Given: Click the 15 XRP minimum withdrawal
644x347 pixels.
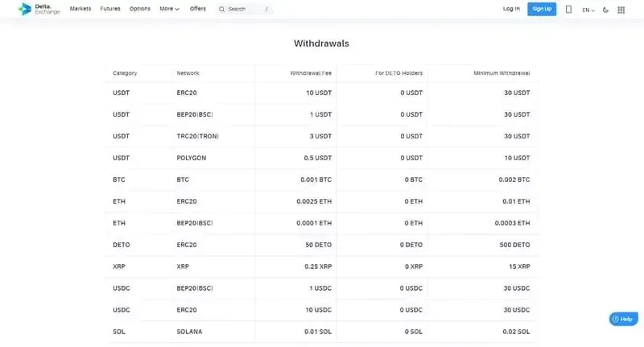Looking at the screenshot, I should [519, 266].
